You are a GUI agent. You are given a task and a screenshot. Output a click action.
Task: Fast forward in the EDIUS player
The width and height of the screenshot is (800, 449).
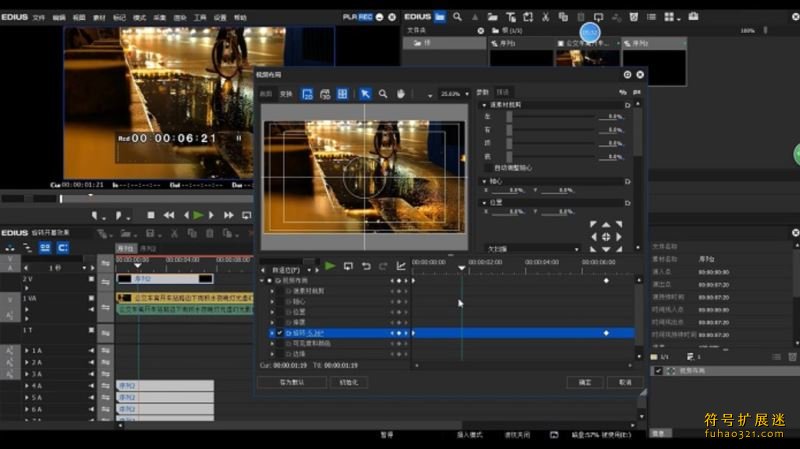[229, 215]
